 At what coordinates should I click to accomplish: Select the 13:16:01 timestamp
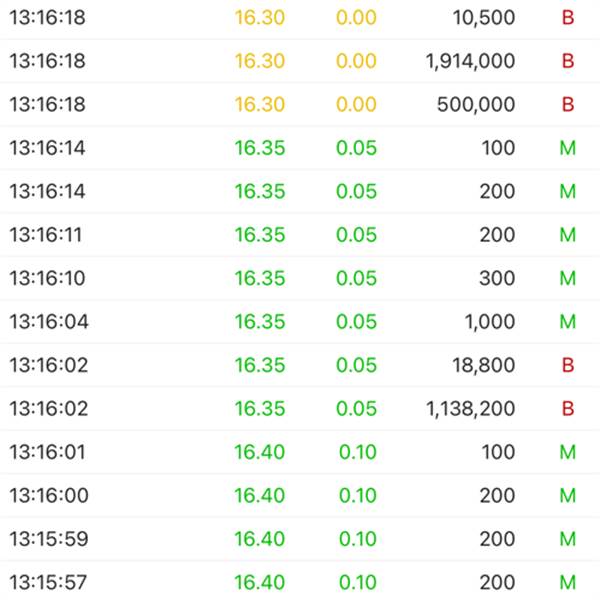(46, 452)
